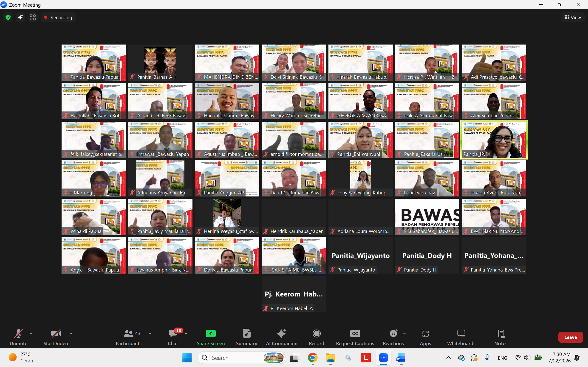The width and height of the screenshot is (588, 367).
Task: Expand Reactions options chevron
Action: pyautogui.click(x=404, y=333)
